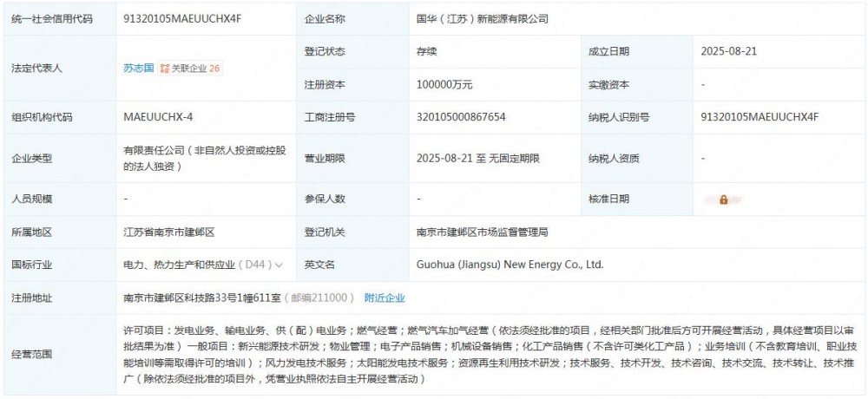Image resolution: width=868 pixels, height=399 pixels.
Task: Click the 登记状态 value 存续
Action: coord(427,52)
